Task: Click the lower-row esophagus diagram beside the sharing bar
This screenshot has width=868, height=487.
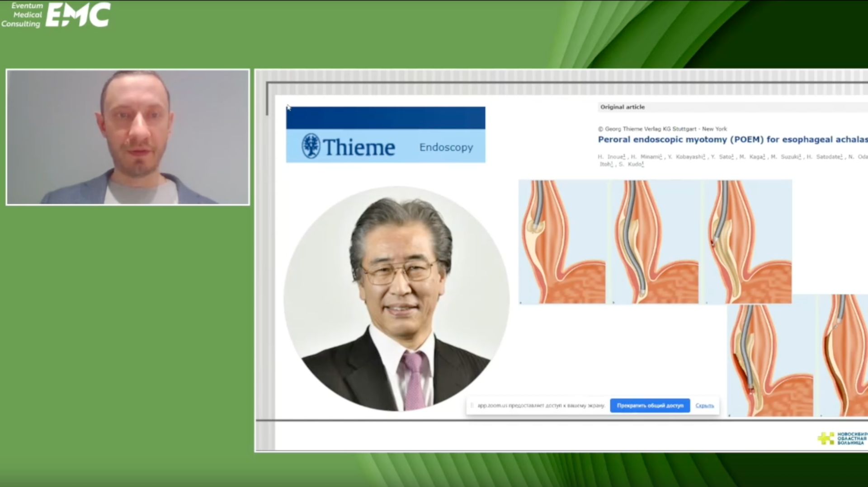Action: point(770,360)
